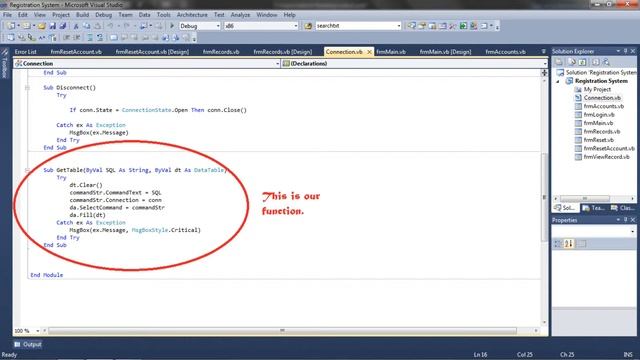The image size is (640, 360).
Task: Click the Decrease Indent icon
Action: [66, 38]
